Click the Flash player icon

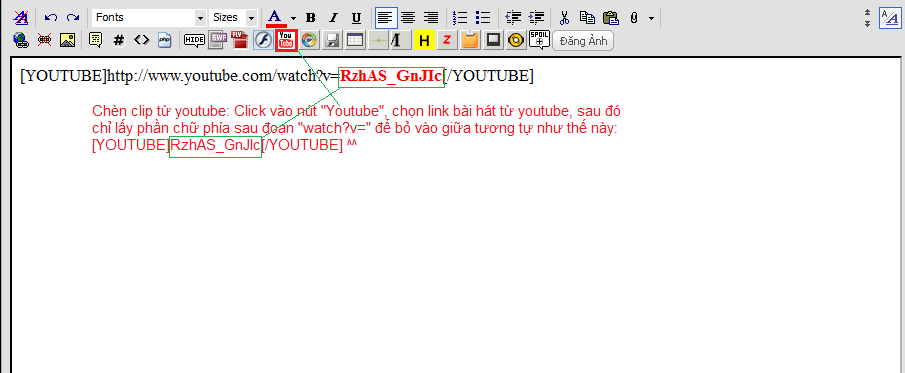(x=263, y=40)
